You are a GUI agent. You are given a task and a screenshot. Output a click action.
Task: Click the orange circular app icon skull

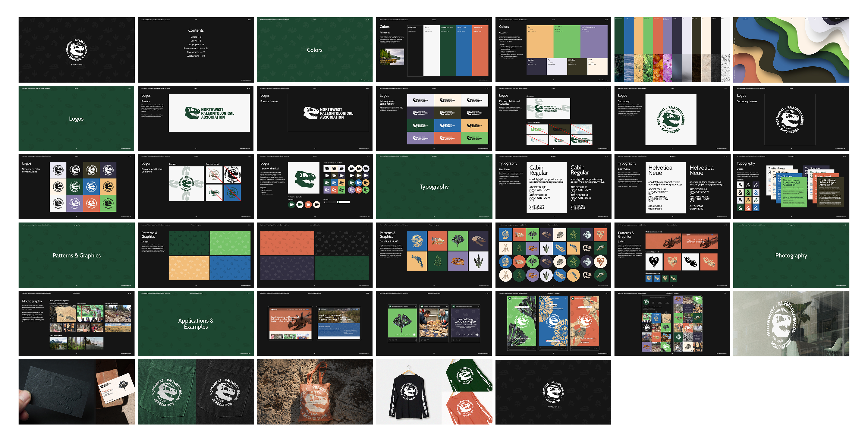(x=308, y=205)
